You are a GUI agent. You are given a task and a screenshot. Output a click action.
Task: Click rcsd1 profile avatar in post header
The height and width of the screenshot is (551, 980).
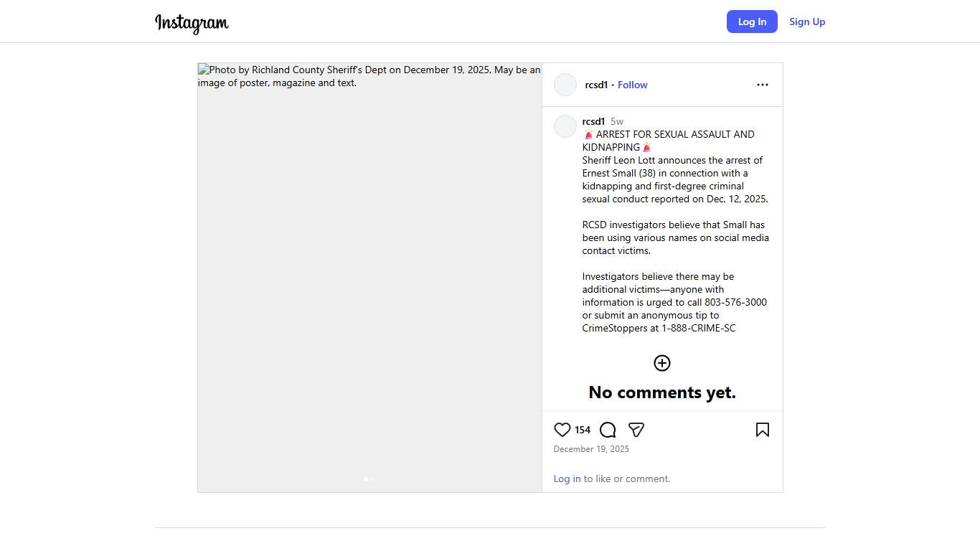coord(565,85)
